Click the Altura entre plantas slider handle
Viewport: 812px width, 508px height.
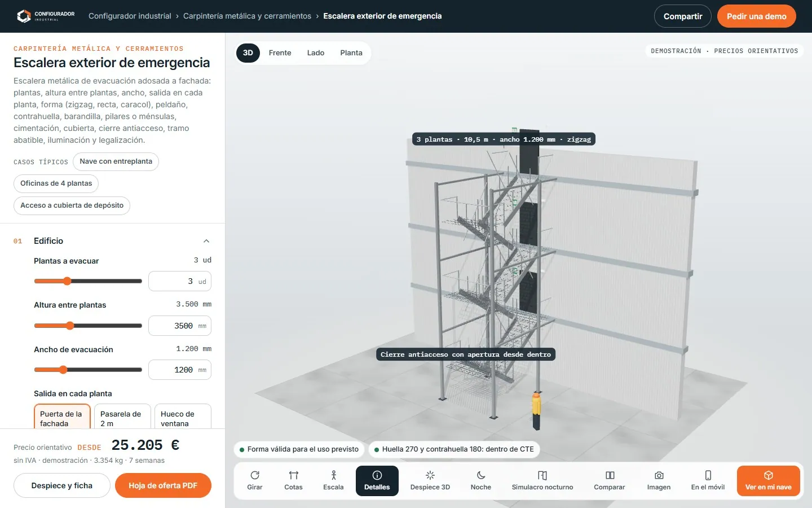70,326
